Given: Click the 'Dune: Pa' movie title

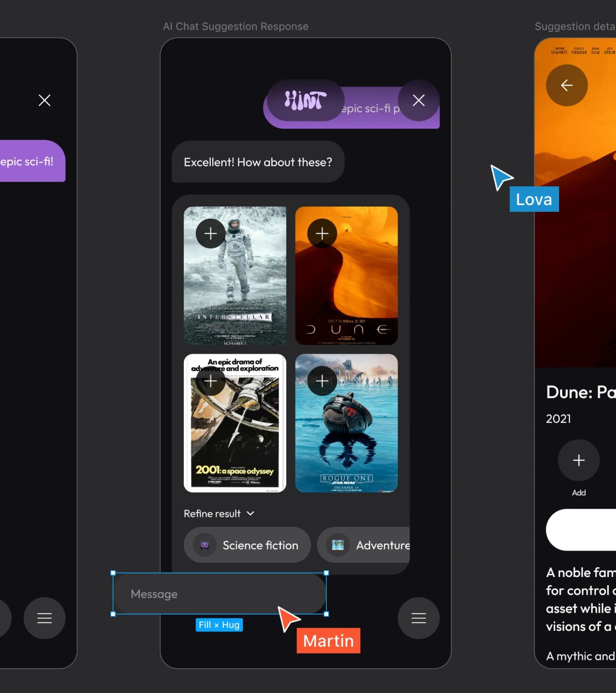Looking at the screenshot, I should 581,392.
